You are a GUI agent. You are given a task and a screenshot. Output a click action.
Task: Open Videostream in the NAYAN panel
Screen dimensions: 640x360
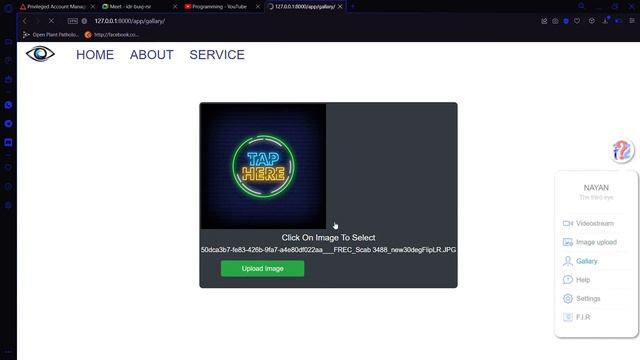point(595,223)
